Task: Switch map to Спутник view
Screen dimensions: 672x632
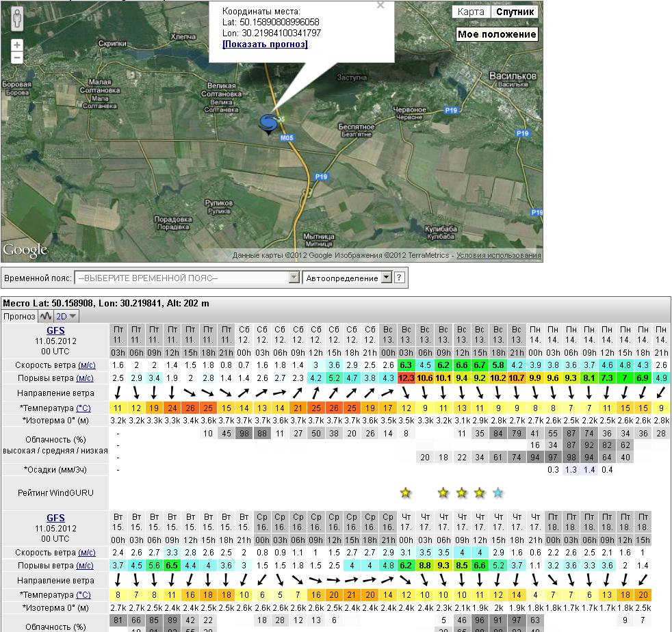Action: (x=515, y=12)
